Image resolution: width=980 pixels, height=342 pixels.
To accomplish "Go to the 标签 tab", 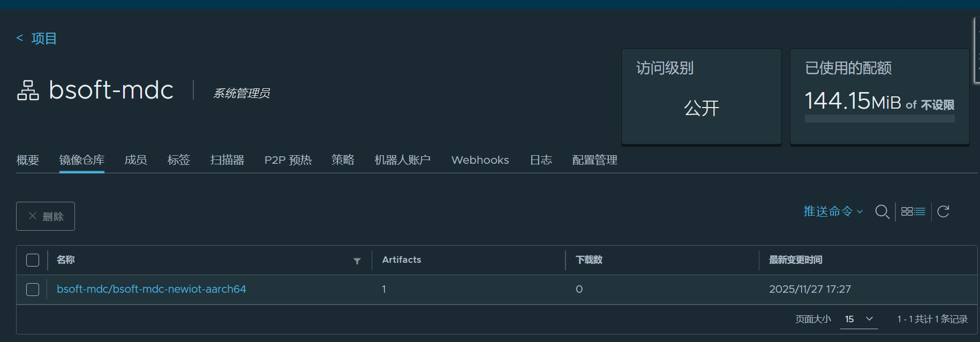I will (x=179, y=160).
